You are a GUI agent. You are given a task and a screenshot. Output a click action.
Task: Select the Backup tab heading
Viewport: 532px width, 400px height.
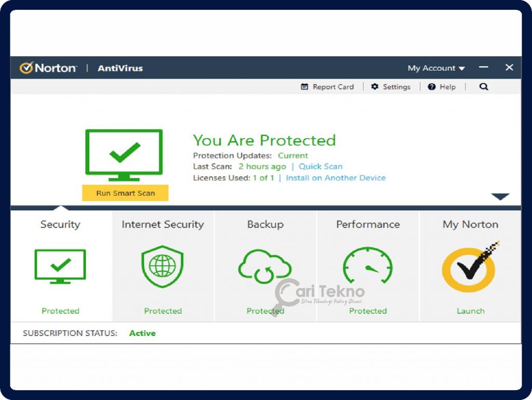pyautogui.click(x=265, y=225)
